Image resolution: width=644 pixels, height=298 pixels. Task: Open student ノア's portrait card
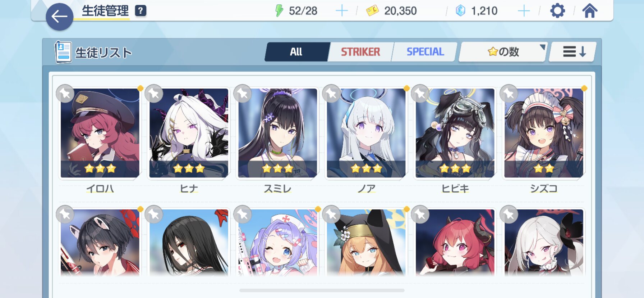click(x=366, y=133)
